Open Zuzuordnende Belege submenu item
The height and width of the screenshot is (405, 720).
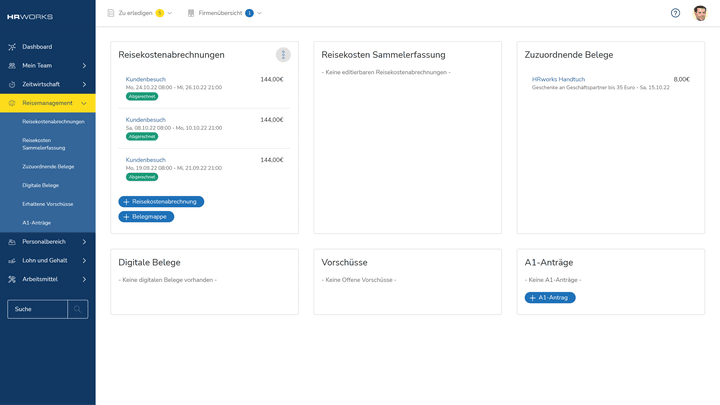point(48,167)
